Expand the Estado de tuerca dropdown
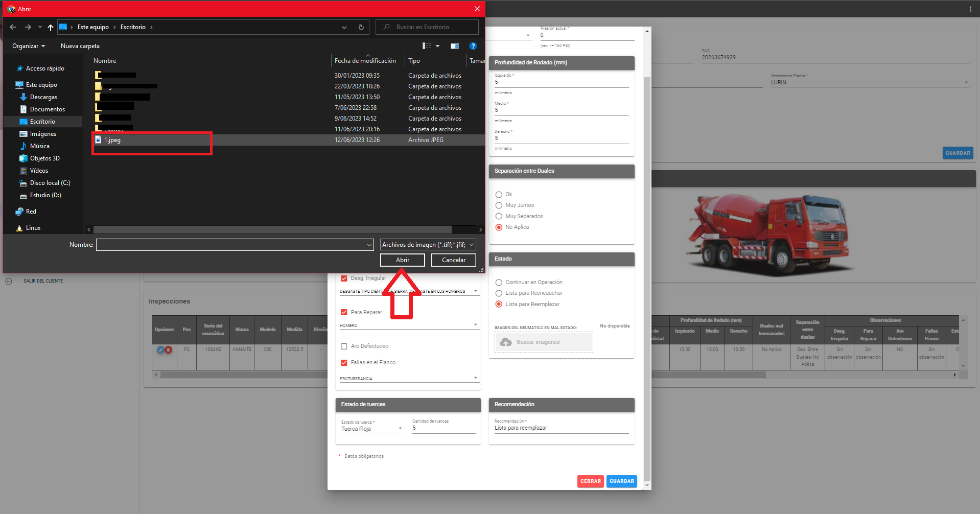The height and width of the screenshot is (514, 980). pos(372,429)
